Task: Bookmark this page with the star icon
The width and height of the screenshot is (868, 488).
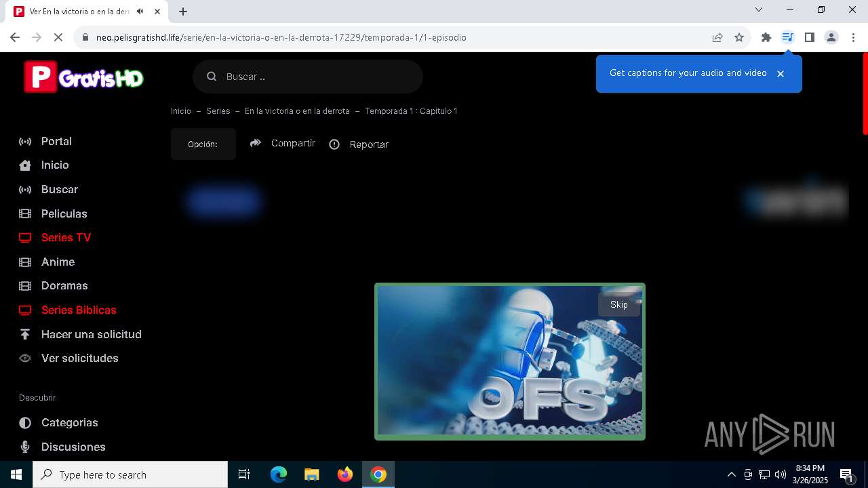Action: (x=739, y=37)
